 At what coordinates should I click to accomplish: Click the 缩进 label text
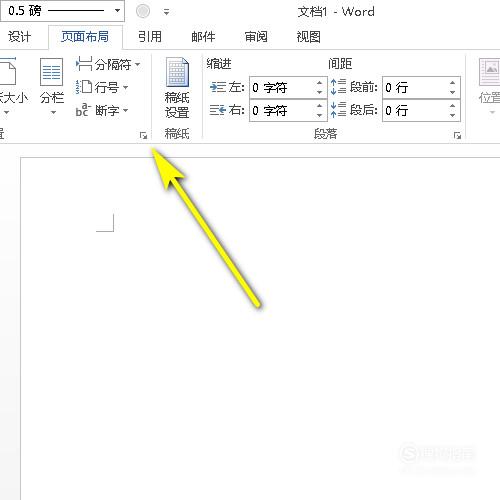point(219,64)
